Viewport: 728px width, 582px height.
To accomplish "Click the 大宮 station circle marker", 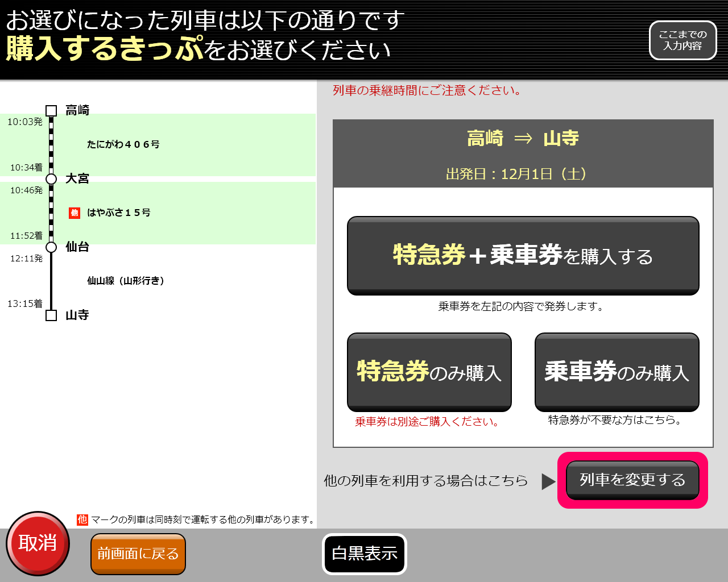I will coord(51,179).
